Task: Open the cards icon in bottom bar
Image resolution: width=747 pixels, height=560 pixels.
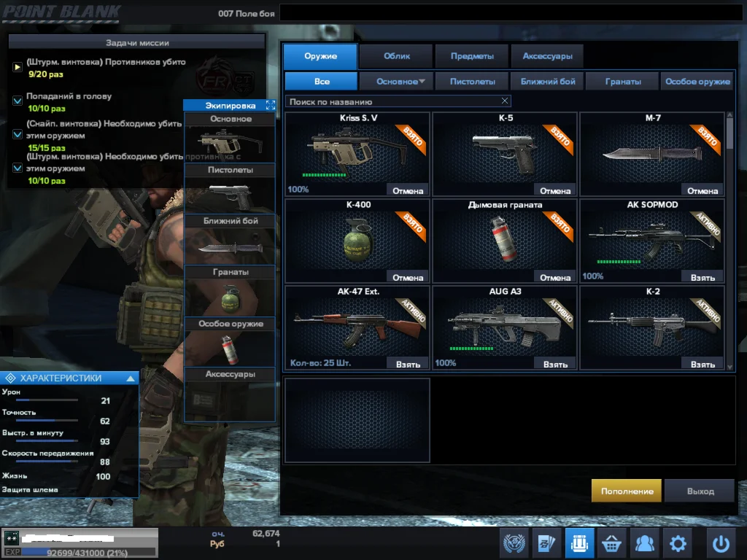Action: [546, 543]
